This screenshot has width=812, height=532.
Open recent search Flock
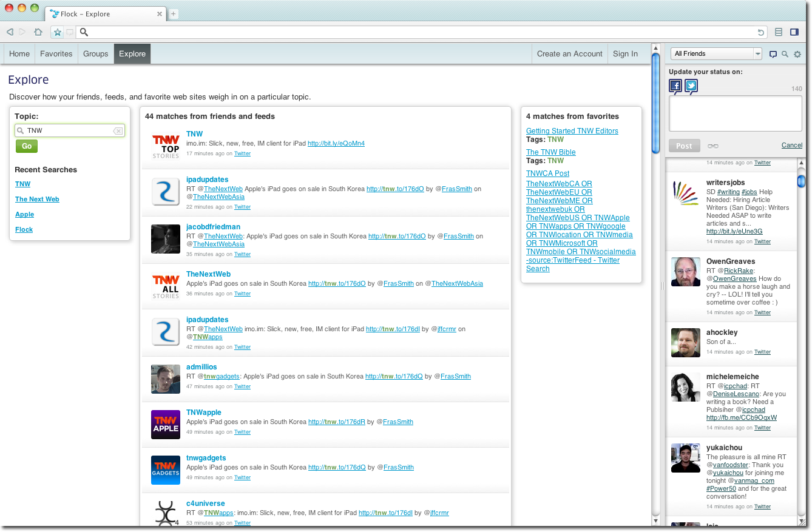[24, 229]
